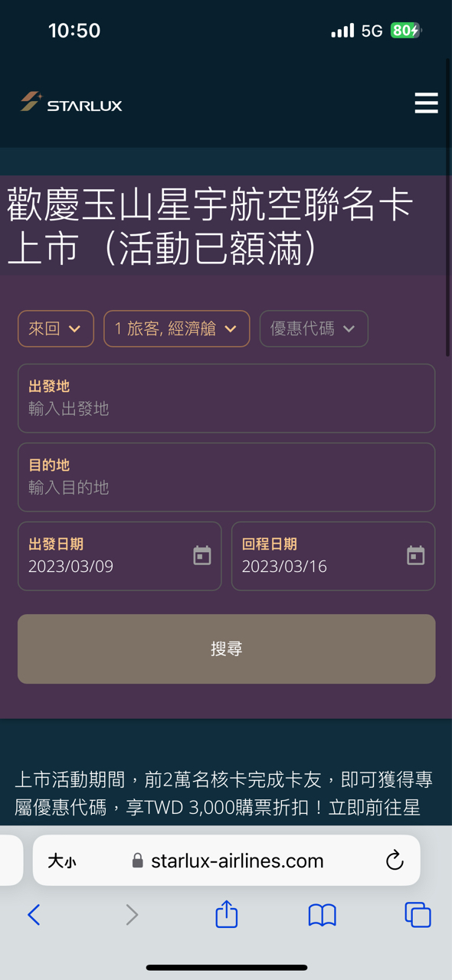The width and height of the screenshot is (452, 980).
Task: Open calendar icon for 出發日期
Action: 202,556
